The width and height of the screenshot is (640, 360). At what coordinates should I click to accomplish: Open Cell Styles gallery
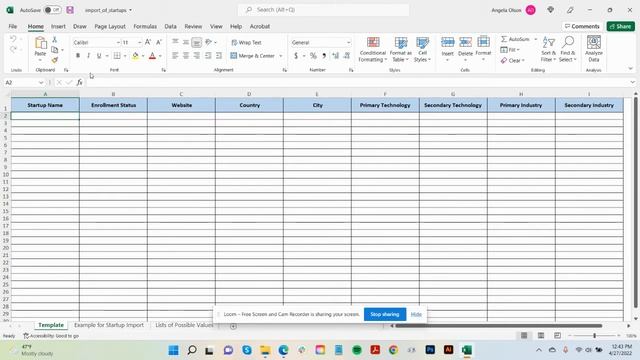click(422, 49)
